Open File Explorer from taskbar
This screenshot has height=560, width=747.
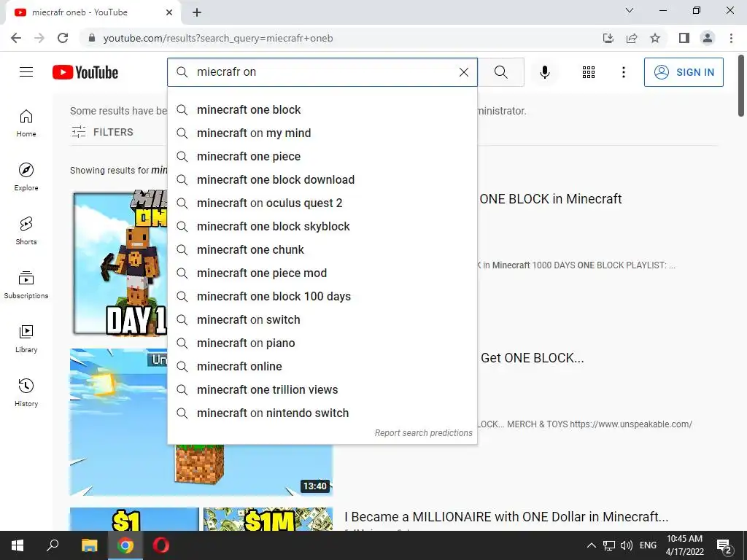point(89,545)
